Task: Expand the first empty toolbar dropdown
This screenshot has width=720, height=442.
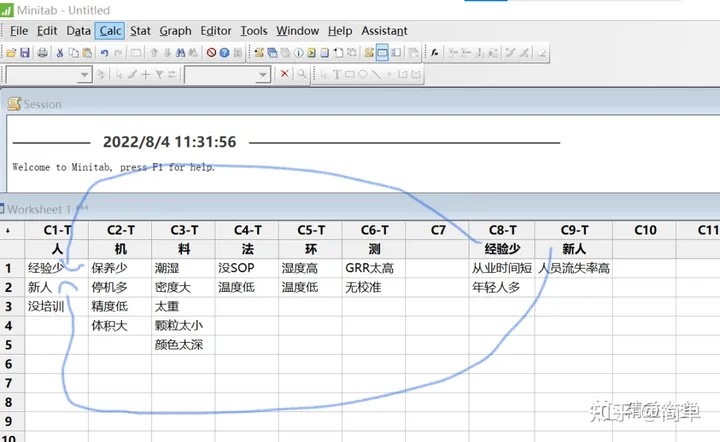Action: click(84, 74)
